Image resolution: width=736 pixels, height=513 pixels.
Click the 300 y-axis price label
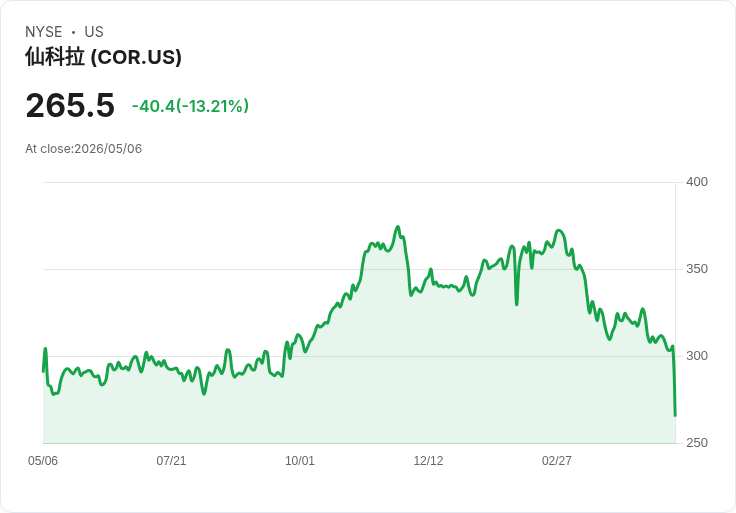[x=697, y=356]
